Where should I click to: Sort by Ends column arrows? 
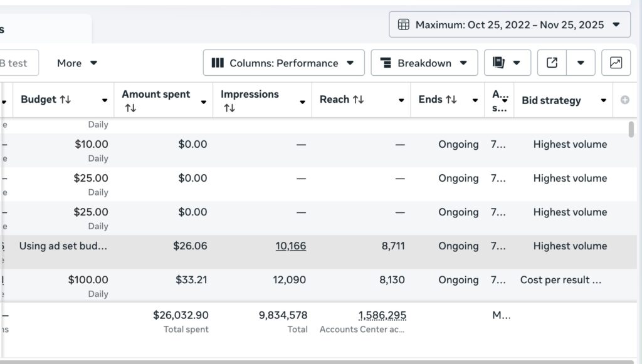coord(451,100)
